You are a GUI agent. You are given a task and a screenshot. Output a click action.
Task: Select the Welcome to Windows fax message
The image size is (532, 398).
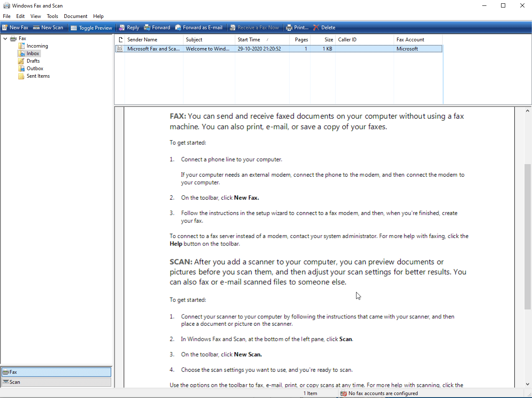(209, 48)
